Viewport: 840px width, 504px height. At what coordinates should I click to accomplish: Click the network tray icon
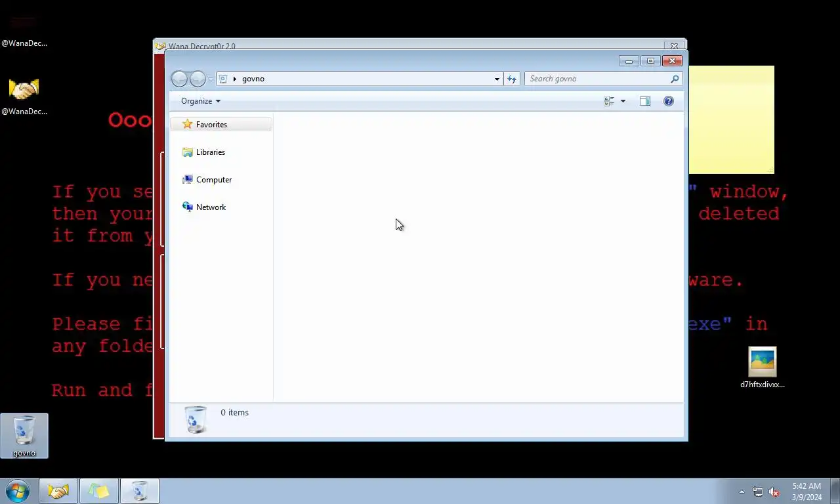pyautogui.click(x=758, y=492)
